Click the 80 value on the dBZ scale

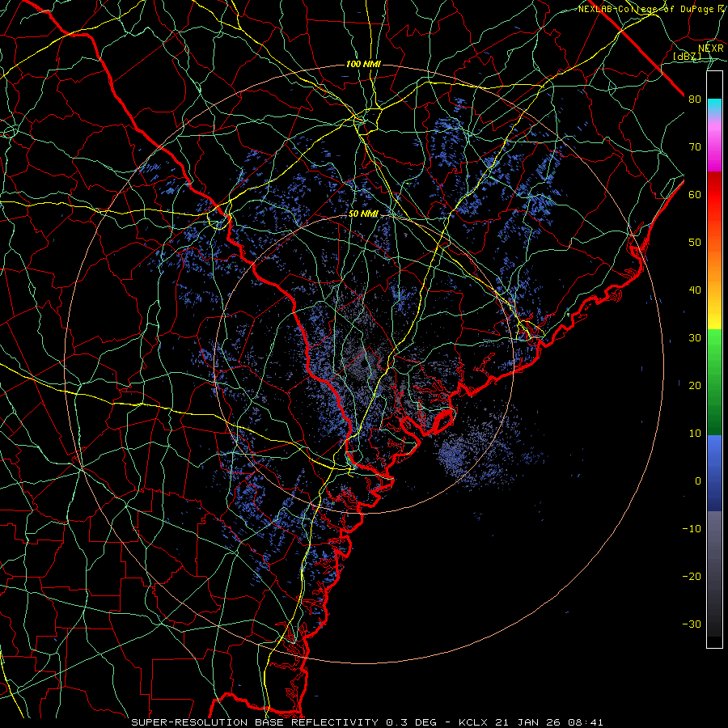tap(695, 99)
